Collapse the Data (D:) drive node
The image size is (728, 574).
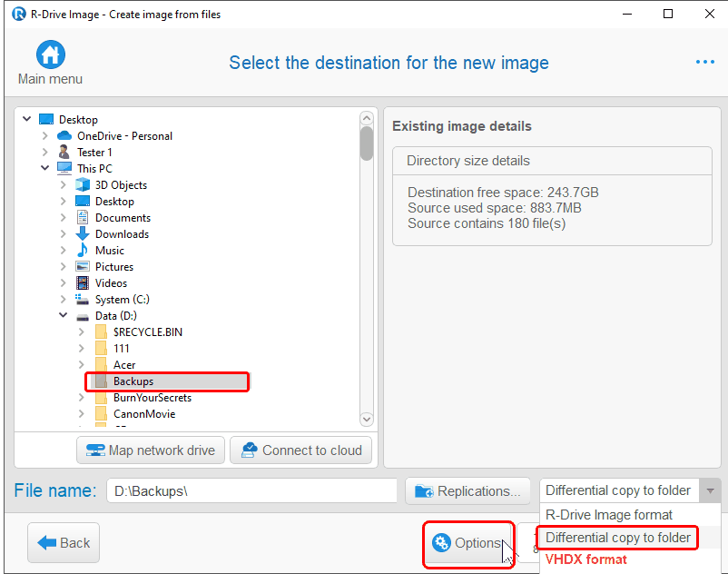(63, 316)
